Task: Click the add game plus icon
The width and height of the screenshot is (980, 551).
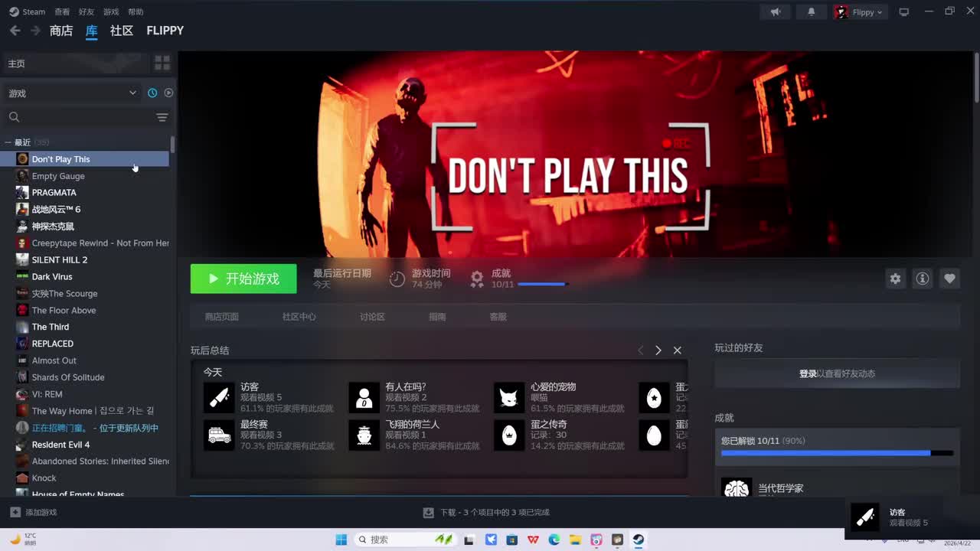Action: [x=15, y=512]
